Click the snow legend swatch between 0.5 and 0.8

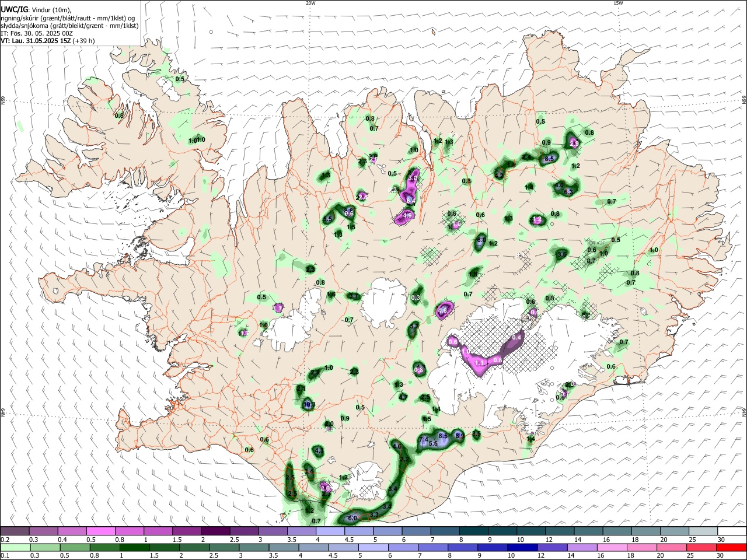coord(100,531)
